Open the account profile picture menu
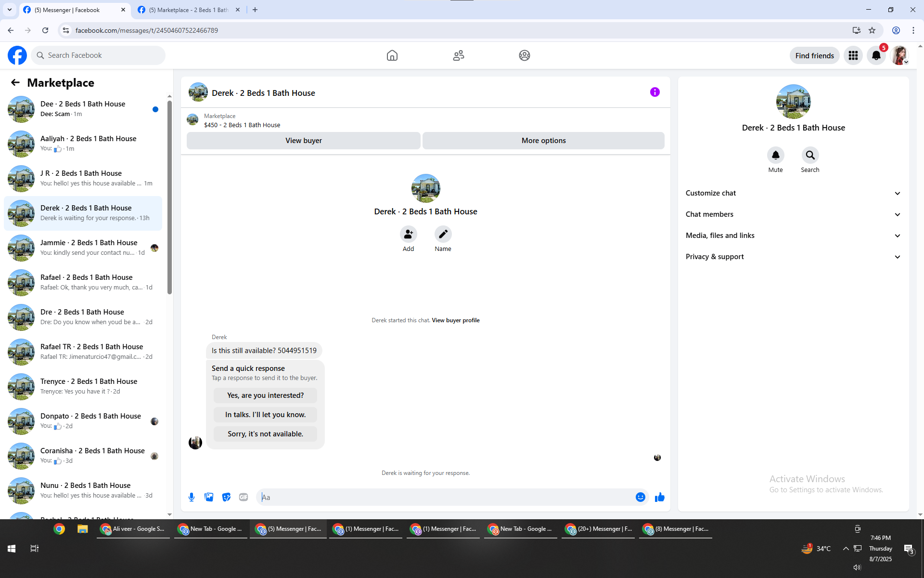The width and height of the screenshot is (924, 578). [x=899, y=55]
